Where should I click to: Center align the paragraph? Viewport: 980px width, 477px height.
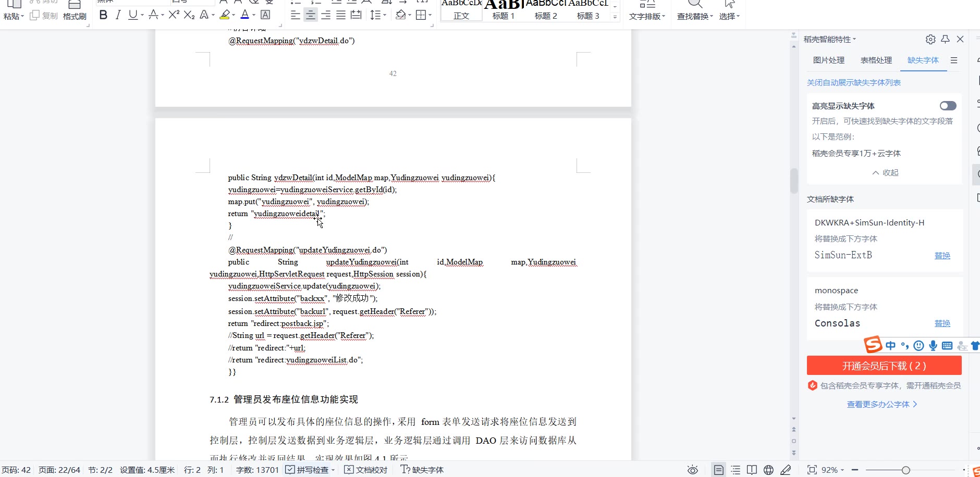click(311, 15)
